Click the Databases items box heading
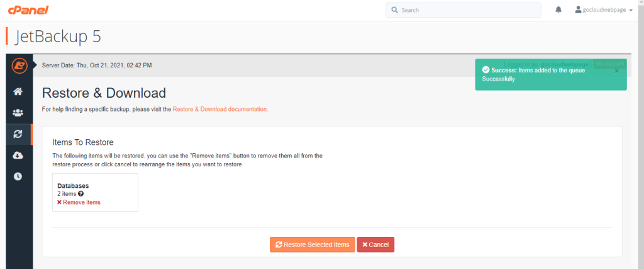644x269 pixels. pyautogui.click(x=73, y=186)
